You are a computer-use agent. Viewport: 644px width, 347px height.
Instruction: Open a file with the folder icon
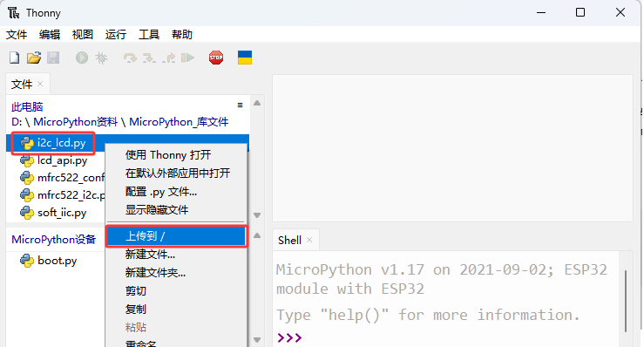point(34,58)
